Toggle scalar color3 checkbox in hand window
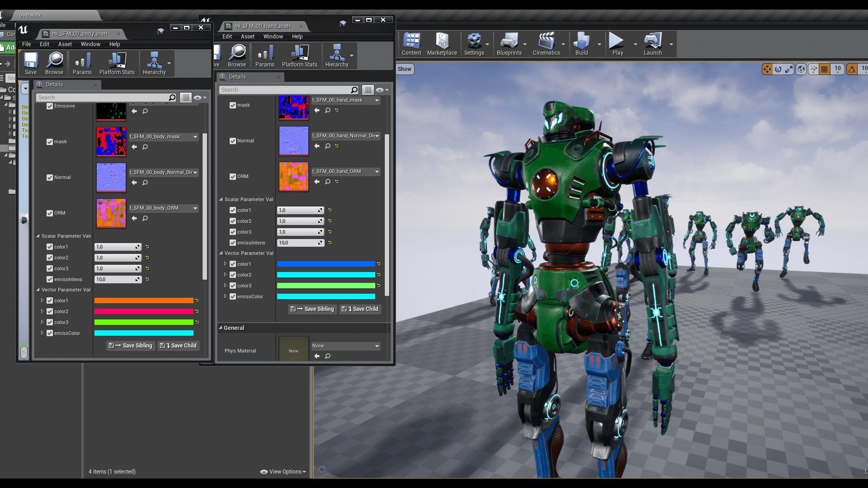868x488 pixels. (x=233, y=232)
